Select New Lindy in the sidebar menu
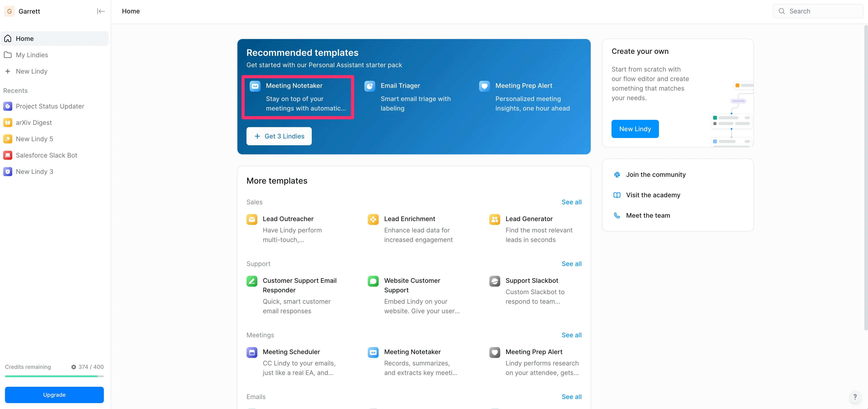Screen dimensions: 868x409 point(31,71)
